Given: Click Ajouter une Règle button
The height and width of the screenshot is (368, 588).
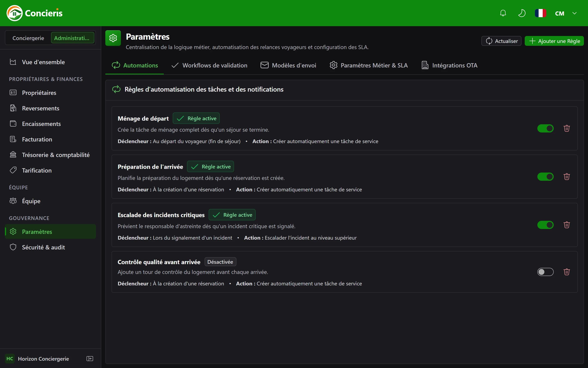Looking at the screenshot, I should (x=554, y=41).
